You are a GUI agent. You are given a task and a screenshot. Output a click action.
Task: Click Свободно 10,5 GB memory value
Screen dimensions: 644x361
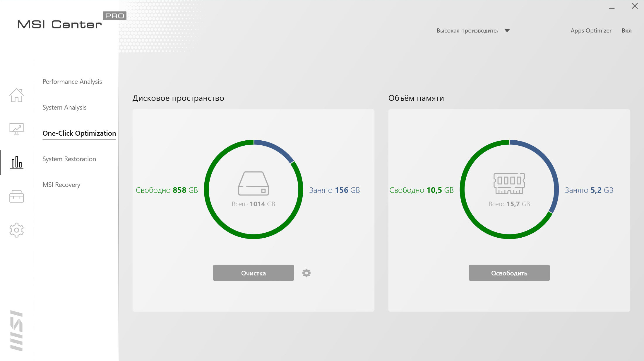pyautogui.click(x=422, y=190)
